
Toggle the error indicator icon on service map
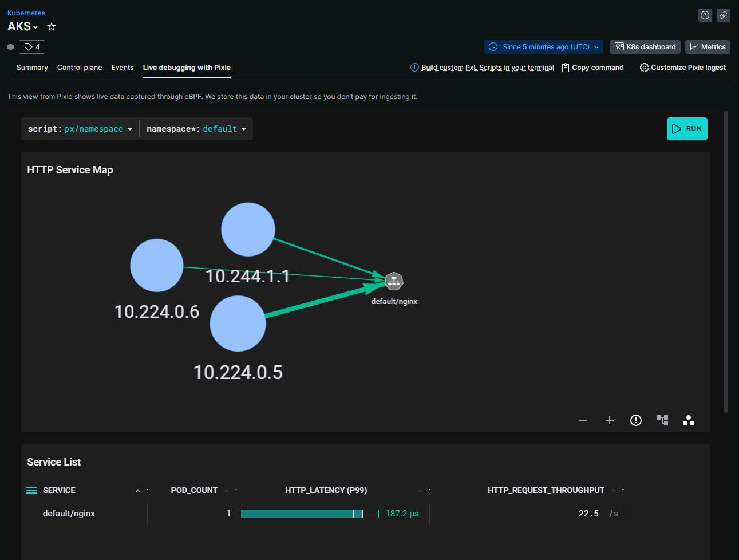pos(636,420)
